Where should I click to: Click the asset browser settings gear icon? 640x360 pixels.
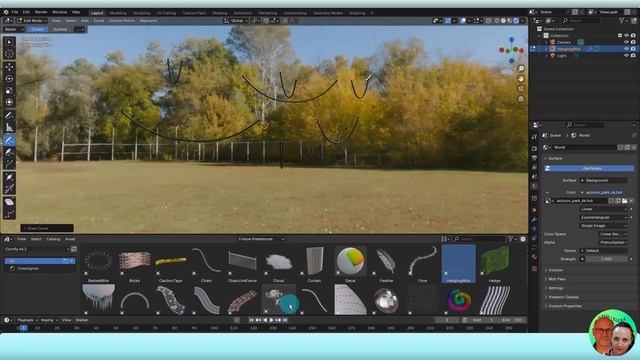[523, 239]
